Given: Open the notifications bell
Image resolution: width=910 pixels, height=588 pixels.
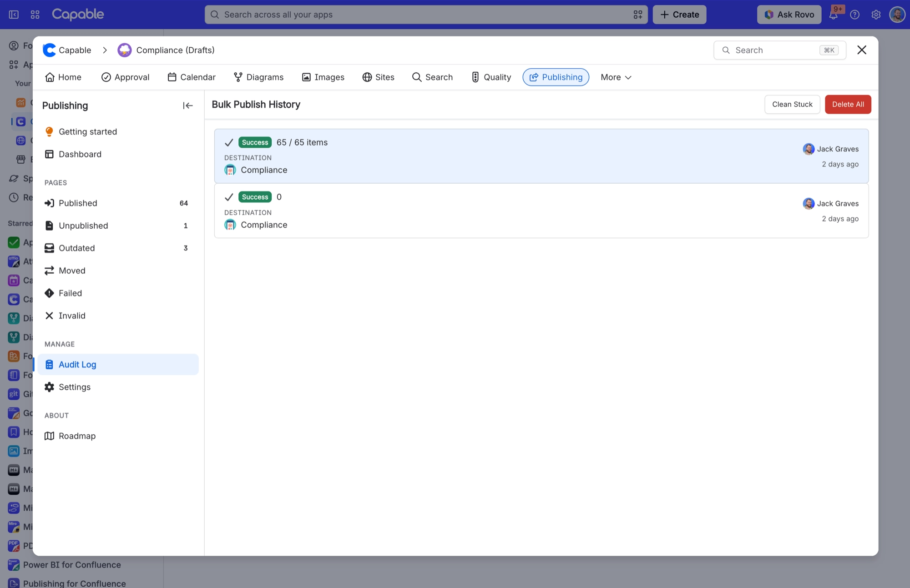Looking at the screenshot, I should [x=833, y=15].
